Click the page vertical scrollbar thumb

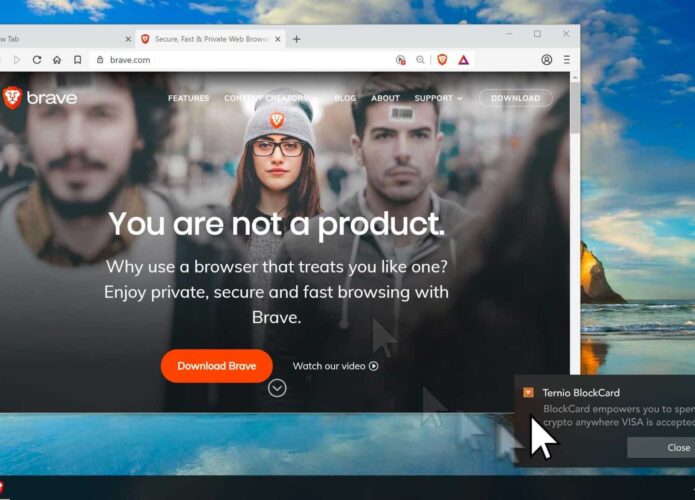pos(575,106)
